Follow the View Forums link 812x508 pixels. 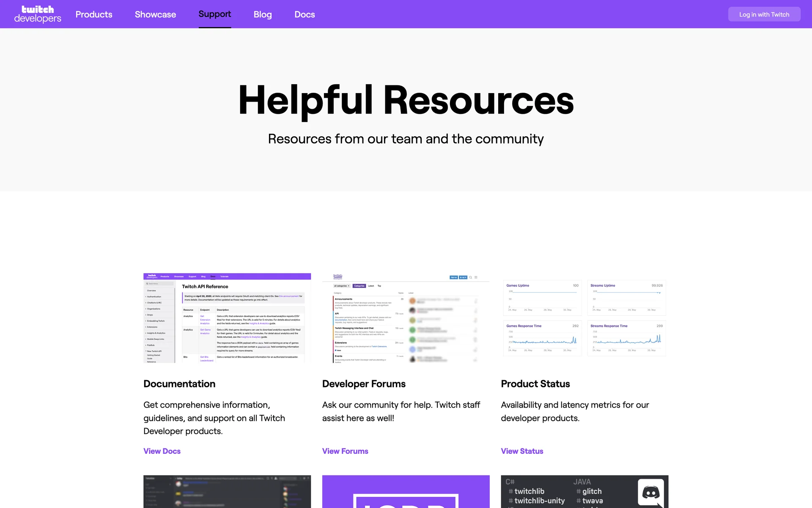coord(345,451)
